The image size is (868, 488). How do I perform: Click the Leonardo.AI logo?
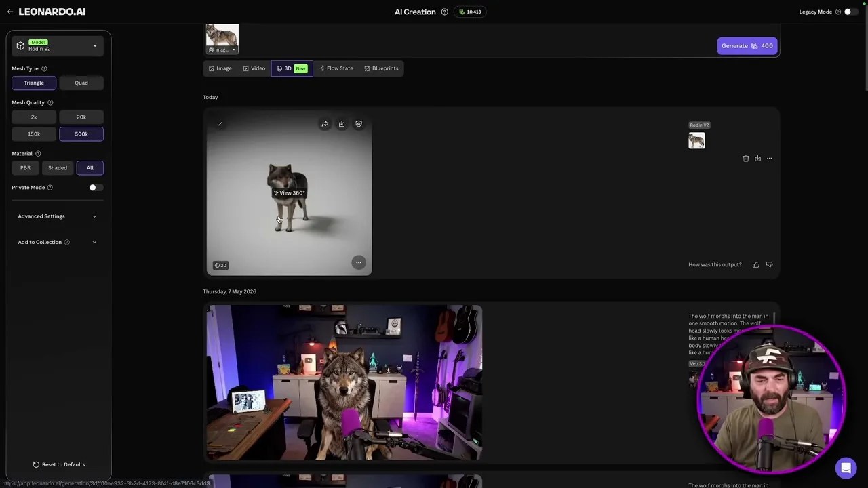[x=52, y=12]
